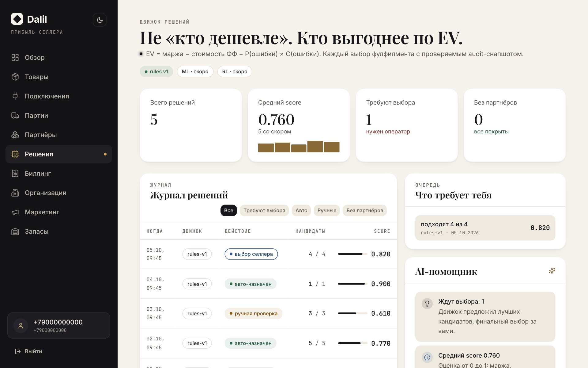
Task: Filter journal by Авто
Action: 301,210
